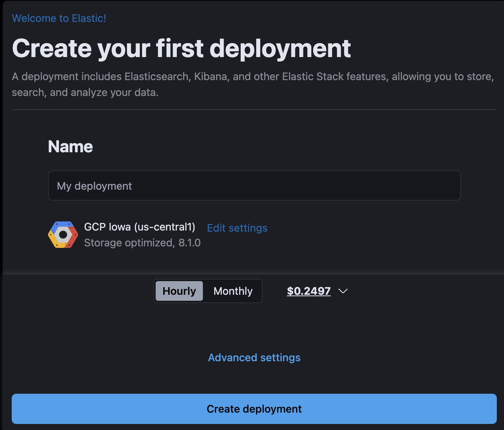The height and width of the screenshot is (430, 504).
Task: Select Hourly pricing option
Action: [179, 291]
